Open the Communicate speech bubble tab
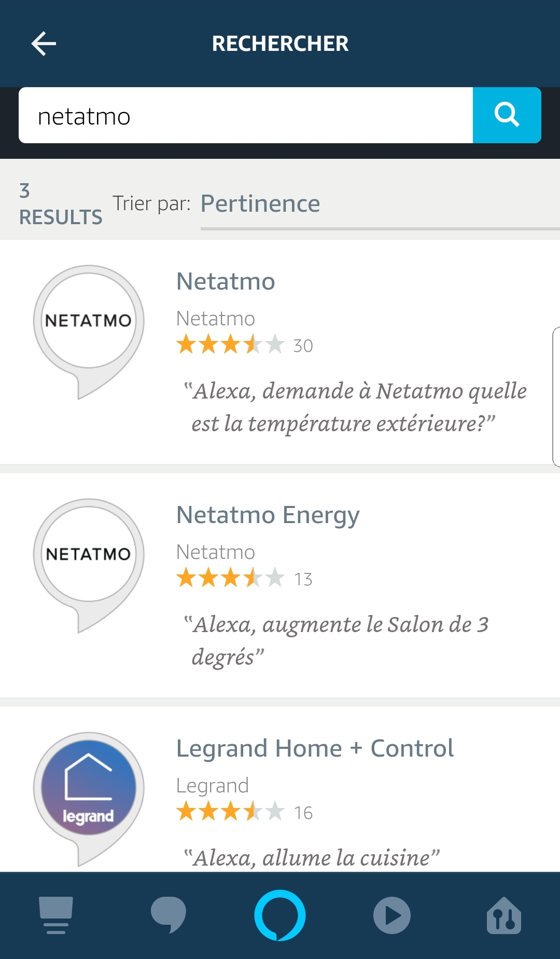Viewport: 560px width, 959px height. click(168, 915)
